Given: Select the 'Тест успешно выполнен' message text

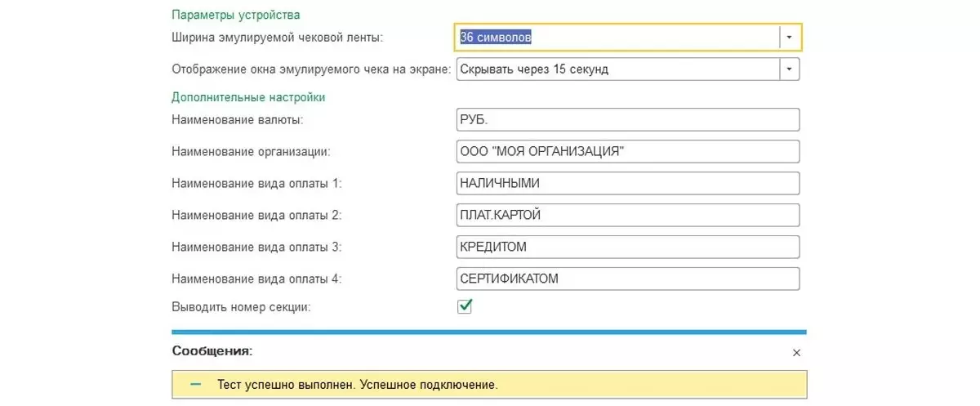Looking at the screenshot, I should [358, 384].
